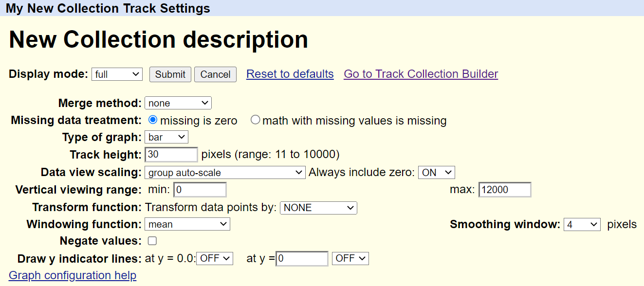
Task: Open the y = 0.0 indicator line dropdown
Action: pos(215,258)
